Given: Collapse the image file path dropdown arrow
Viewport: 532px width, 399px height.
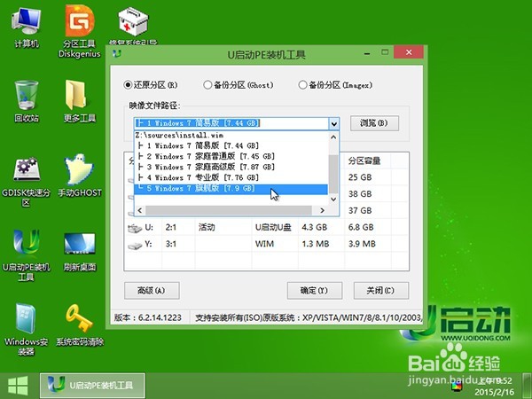Looking at the screenshot, I should pos(334,123).
